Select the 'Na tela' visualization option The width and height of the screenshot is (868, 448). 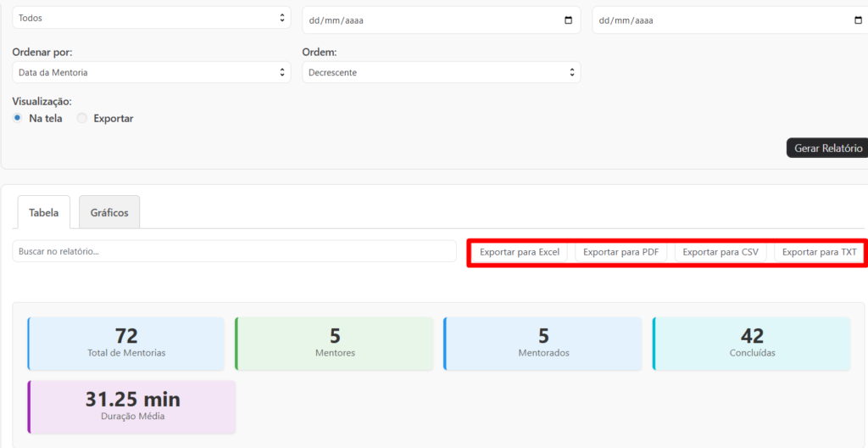(18, 119)
